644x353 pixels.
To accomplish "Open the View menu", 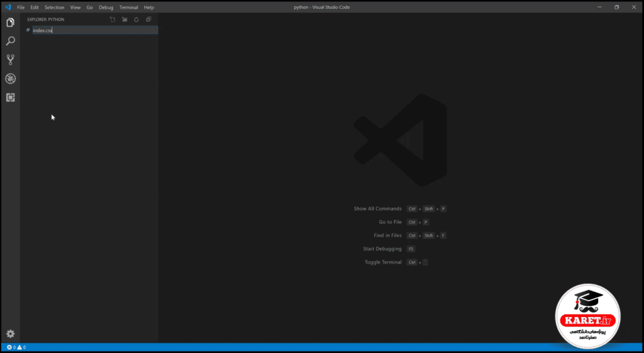I will click(x=75, y=8).
